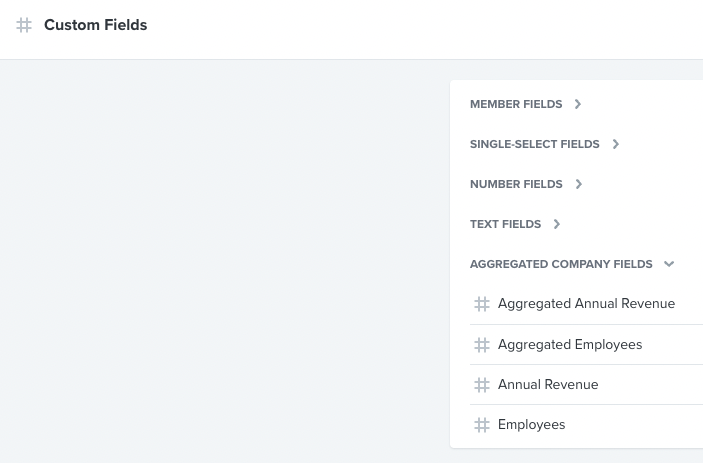Viewport: 703px width, 463px height.
Task: Expand the chevron next to NUMBER FIELDS
Action: coord(579,184)
